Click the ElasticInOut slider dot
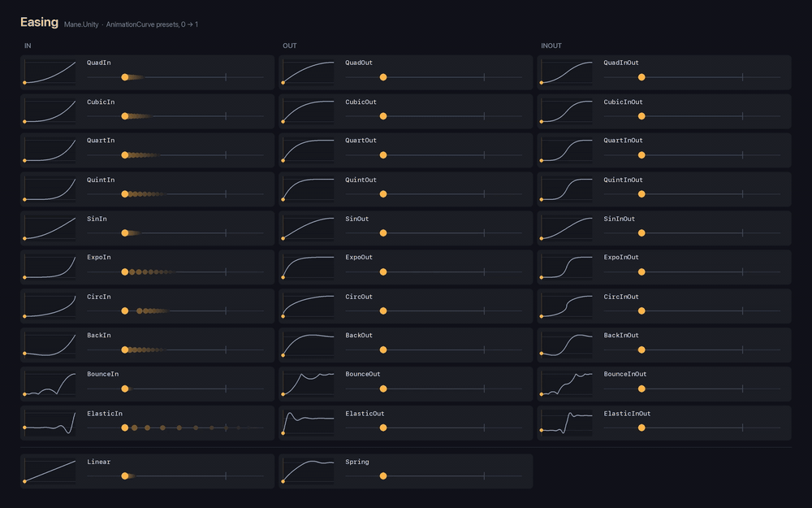Screen dimensions: 812x508 (x=641, y=428)
